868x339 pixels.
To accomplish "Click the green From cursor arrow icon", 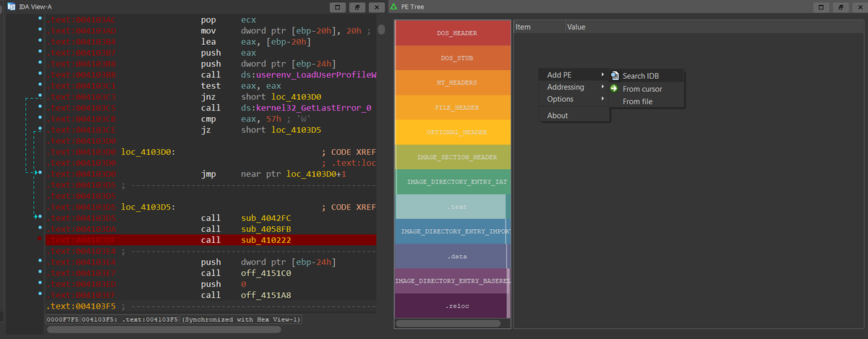I will 615,89.
